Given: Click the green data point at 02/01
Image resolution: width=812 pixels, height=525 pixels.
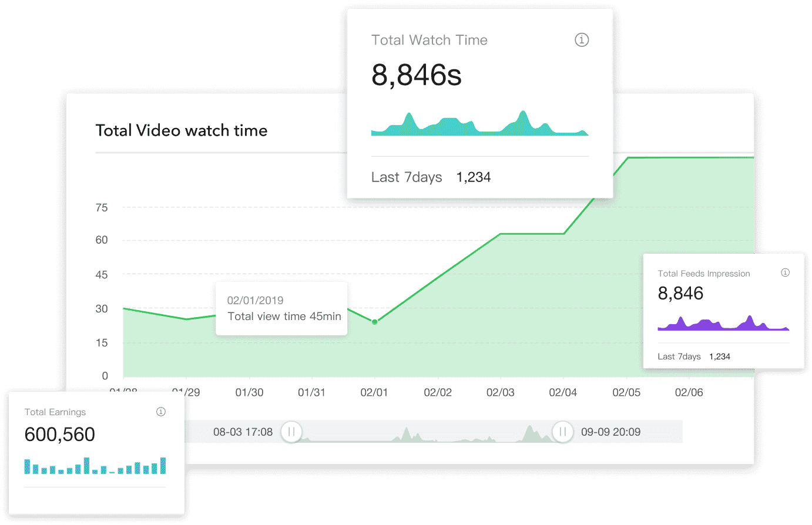Looking at the screenshot, I should (x=374, y=322).
